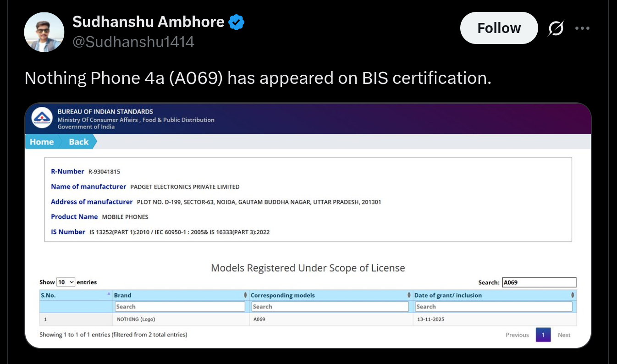This screenshot has height=364, width=617.
Task: Click the Follow button
Action: tap(499, 28)
